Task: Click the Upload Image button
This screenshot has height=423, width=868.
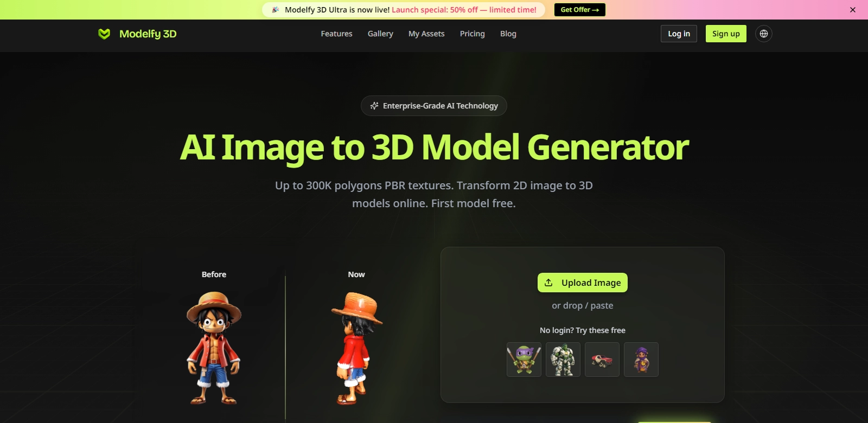Action: point(583,283)
